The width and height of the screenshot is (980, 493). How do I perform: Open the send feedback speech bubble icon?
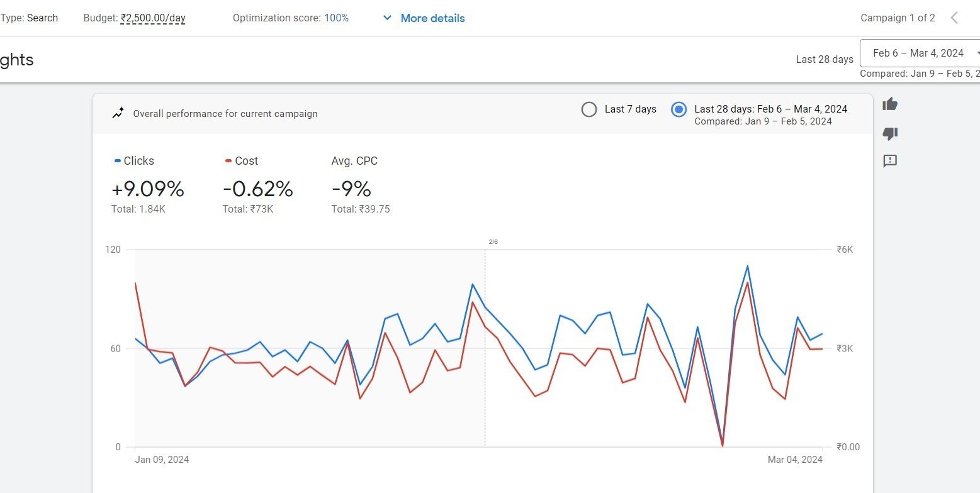pyautogui.click(x=890, y=162)
